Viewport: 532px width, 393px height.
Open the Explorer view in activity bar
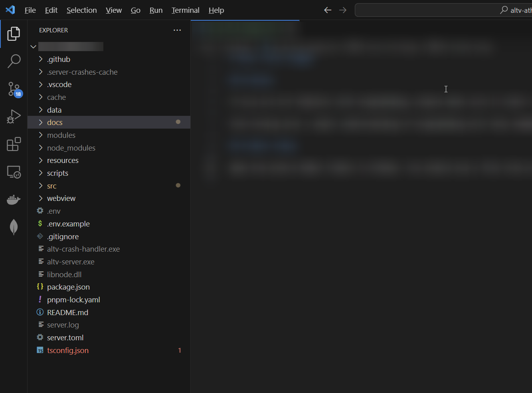(14, 34)
